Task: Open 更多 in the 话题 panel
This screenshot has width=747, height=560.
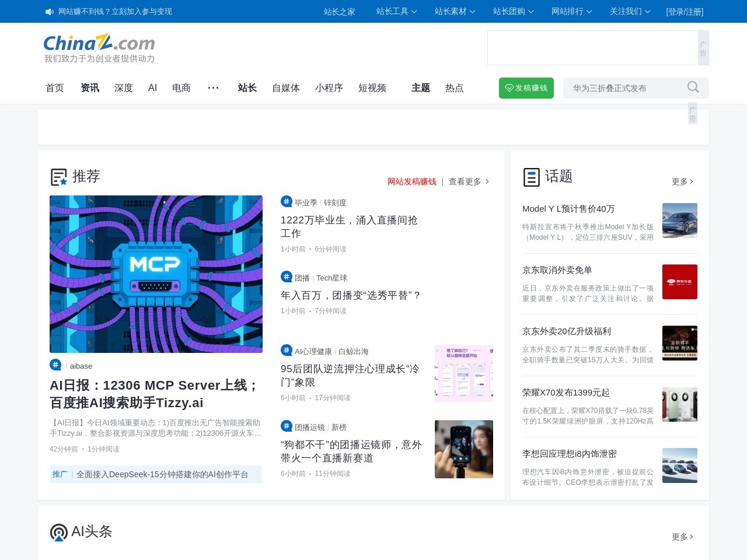Action: (682, 181)
